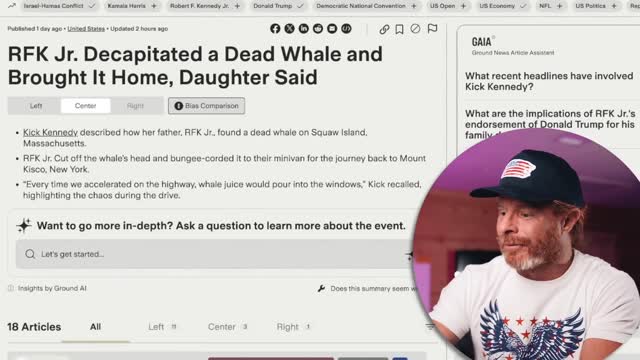
Task: Open embed code icon
Action: coord(346,29)
